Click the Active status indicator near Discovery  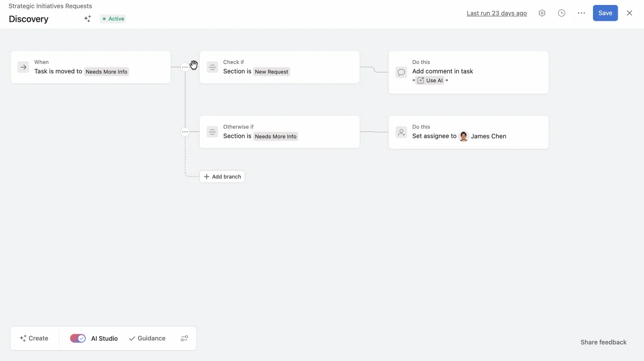[x=113, y=18]
